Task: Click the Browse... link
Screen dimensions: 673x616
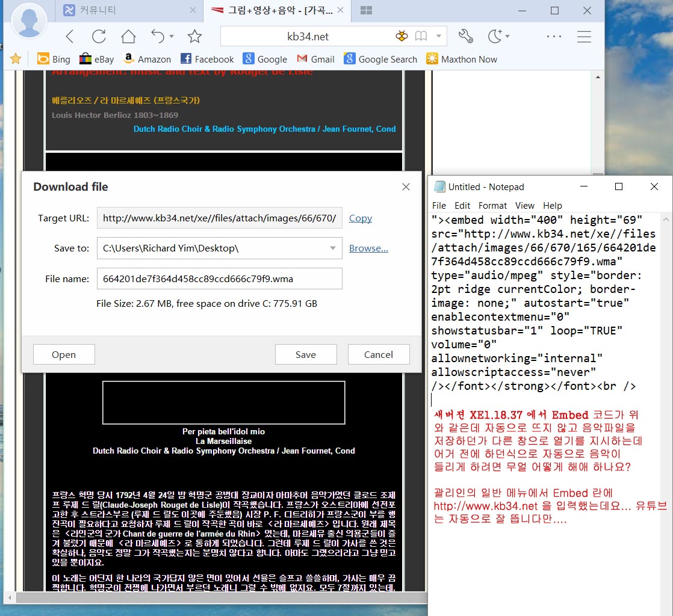Action: (x=368, y=248)
